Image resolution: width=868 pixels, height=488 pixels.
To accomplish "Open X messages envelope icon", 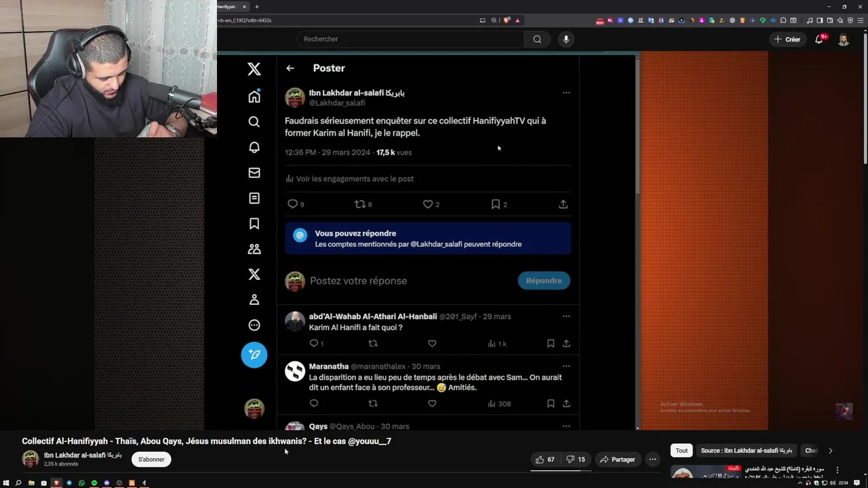I will click(254, 173).
